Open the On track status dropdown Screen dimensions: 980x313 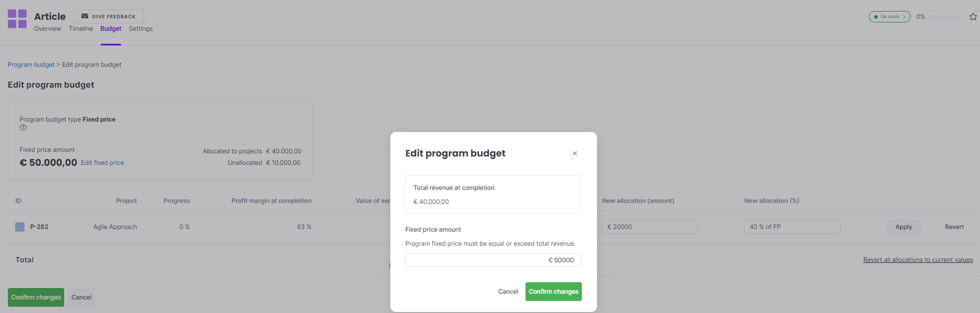coord(889,17)
